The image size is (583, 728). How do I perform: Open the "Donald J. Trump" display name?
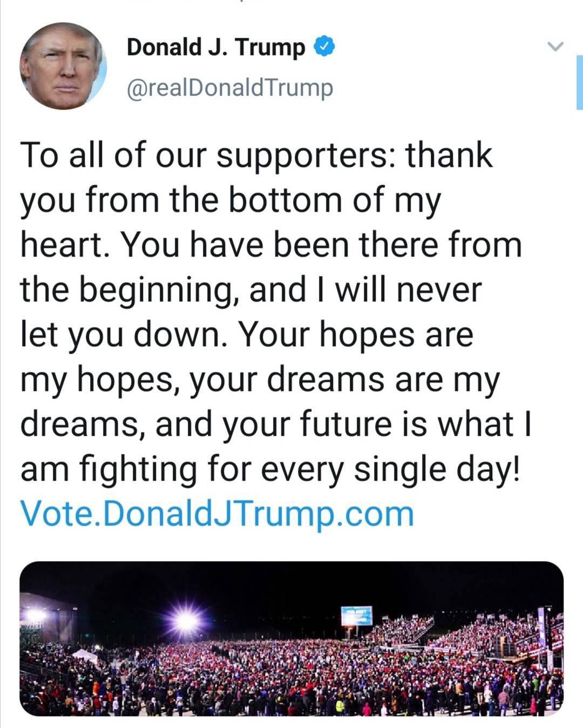[x=215, y=48]
